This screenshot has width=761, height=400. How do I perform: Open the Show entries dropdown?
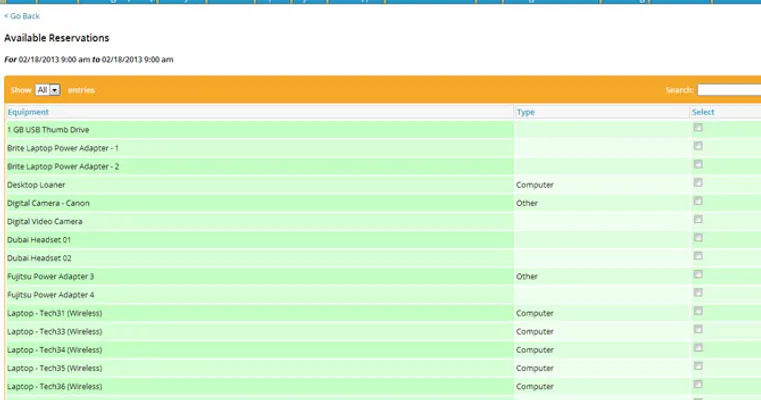(x=48, y=90)
